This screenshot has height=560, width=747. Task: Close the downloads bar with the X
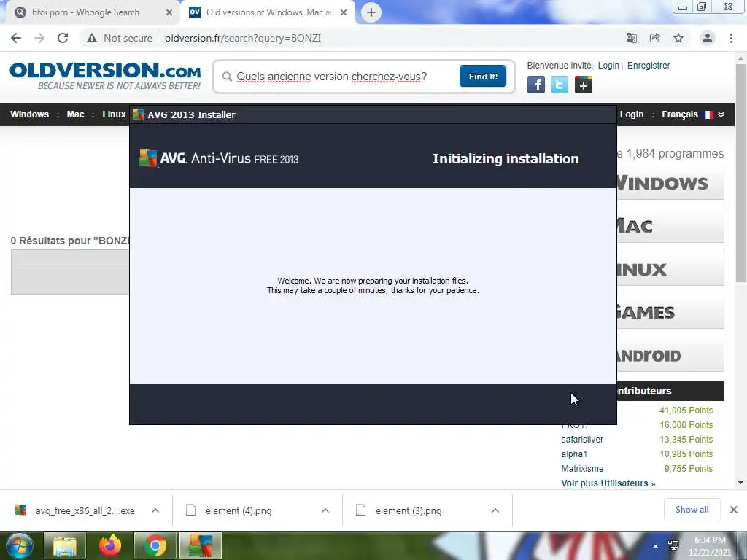pos(734,510)
